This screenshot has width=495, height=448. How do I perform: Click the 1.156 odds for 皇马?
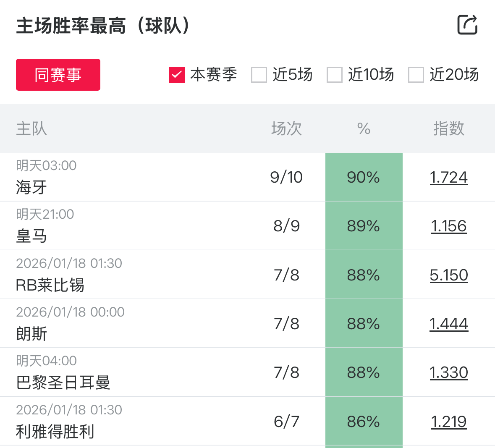(x=448, y=226)
